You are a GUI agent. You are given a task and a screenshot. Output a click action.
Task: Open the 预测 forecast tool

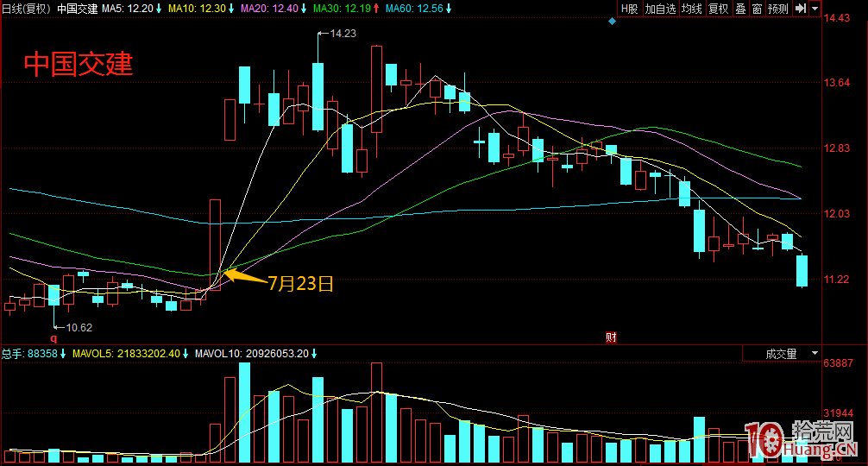tap(778, 9)
